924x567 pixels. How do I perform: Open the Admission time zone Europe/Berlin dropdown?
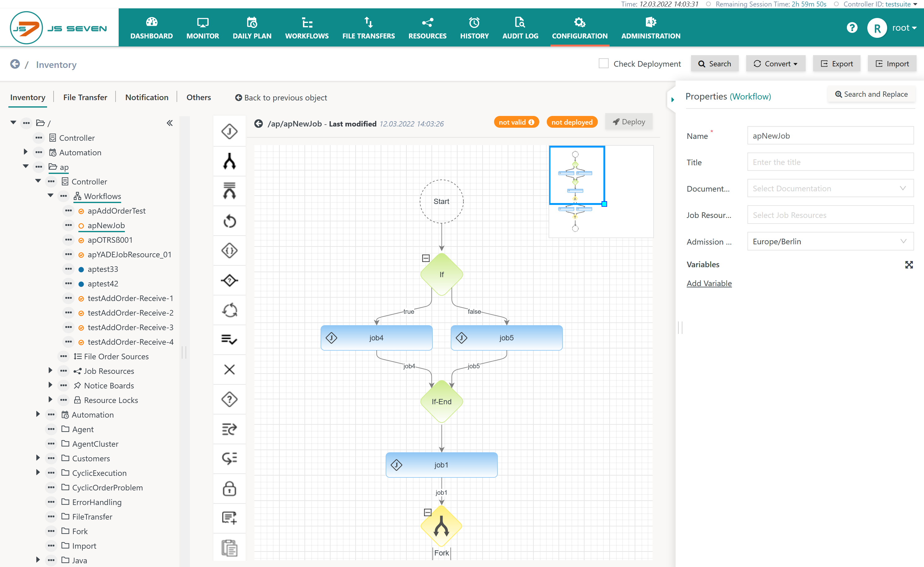pos(830,241)
